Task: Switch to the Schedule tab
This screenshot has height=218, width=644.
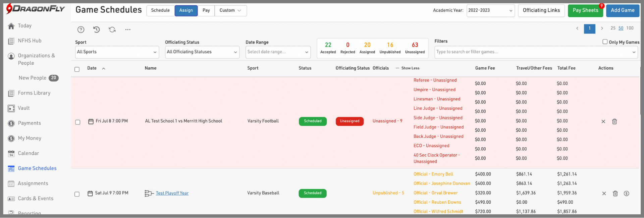Action: (160, 11)
